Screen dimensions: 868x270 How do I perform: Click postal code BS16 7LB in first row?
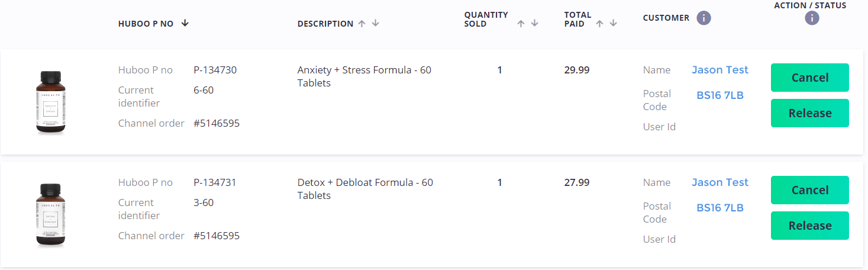coord(719,95)
